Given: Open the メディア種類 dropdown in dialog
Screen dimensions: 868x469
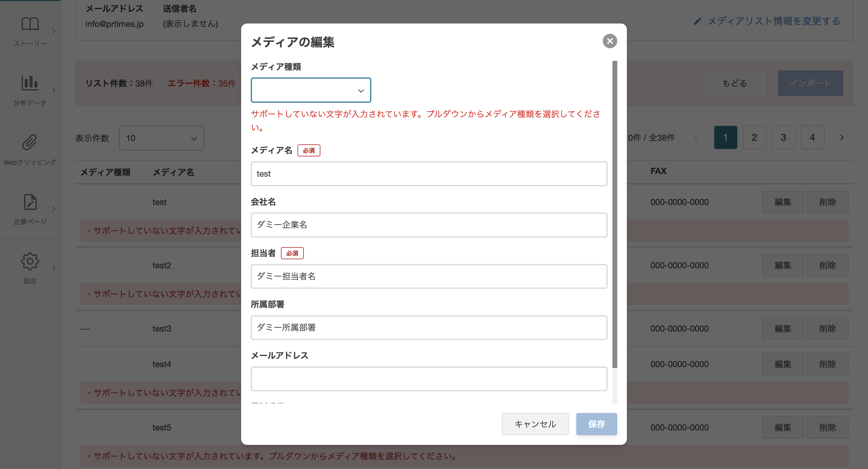Looking at the screenshot, I should 311,90.
